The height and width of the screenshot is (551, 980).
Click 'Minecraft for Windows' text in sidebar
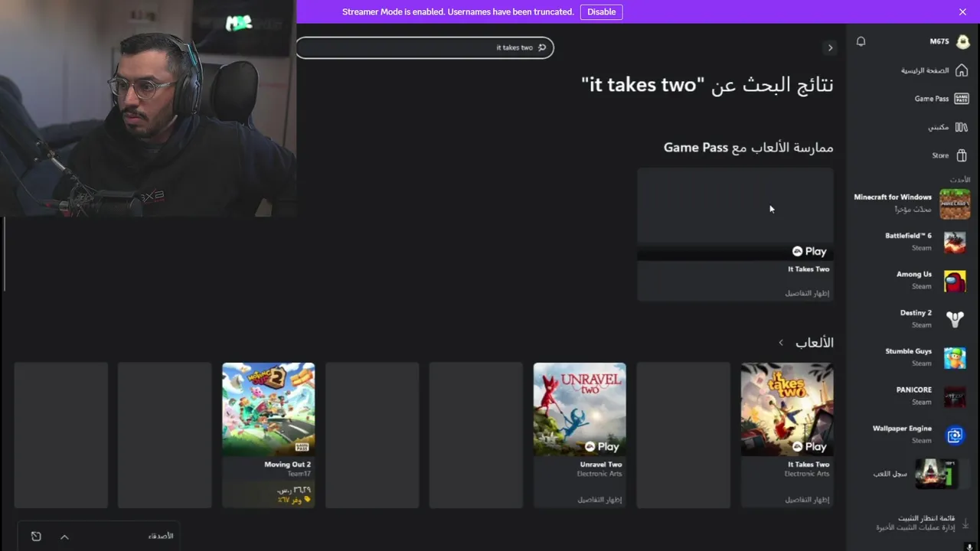click(x=893, y=197)
